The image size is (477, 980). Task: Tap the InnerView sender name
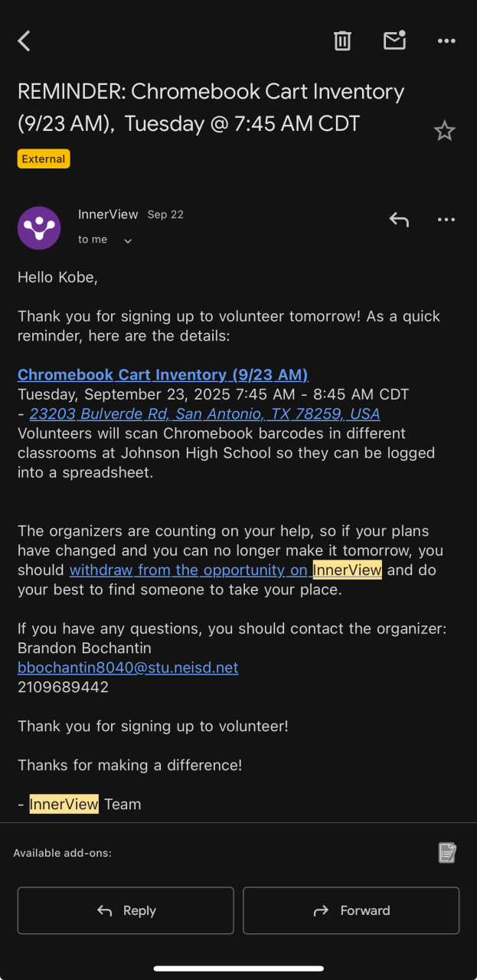(107, 214)
